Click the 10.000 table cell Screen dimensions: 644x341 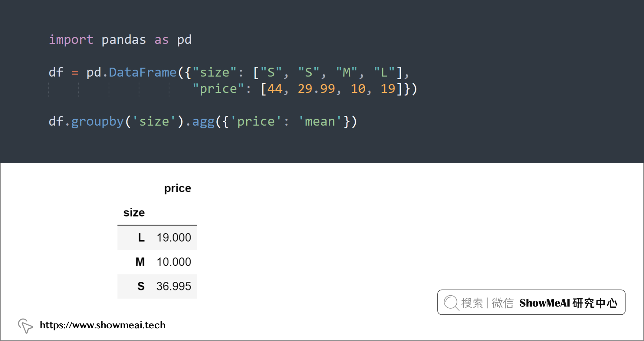coord(174,262)
